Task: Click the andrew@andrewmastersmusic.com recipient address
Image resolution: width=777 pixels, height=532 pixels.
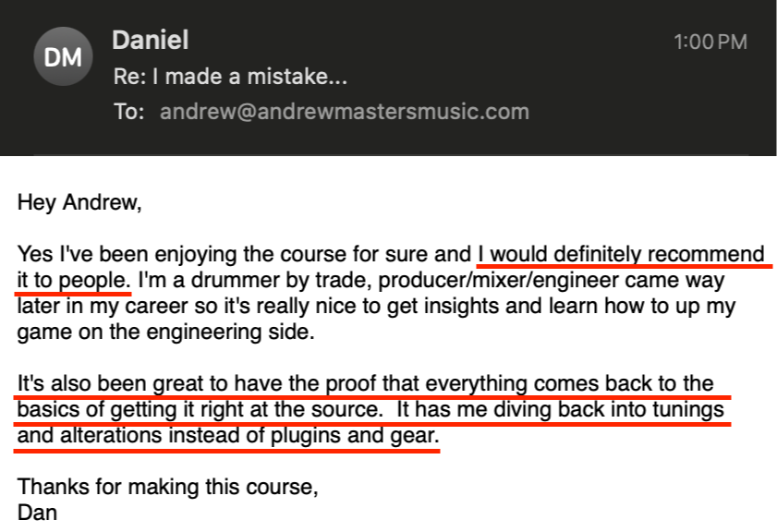Action: click(344, 112)
